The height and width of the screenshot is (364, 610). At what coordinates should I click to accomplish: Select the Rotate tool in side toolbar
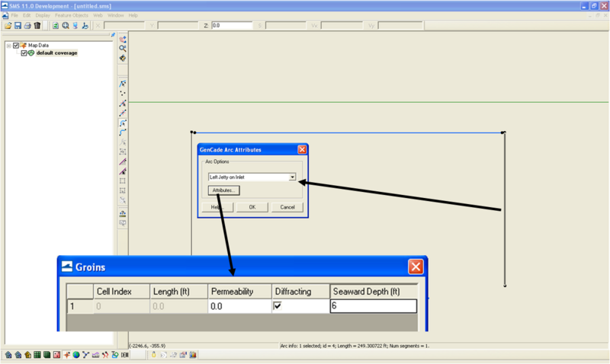pyautogui.click(x=123, y=59)
